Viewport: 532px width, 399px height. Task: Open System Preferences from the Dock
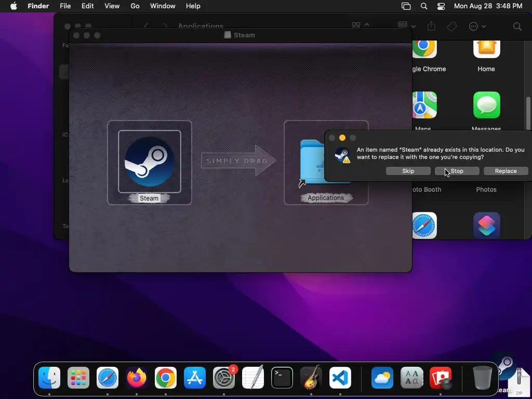point(224,378)
